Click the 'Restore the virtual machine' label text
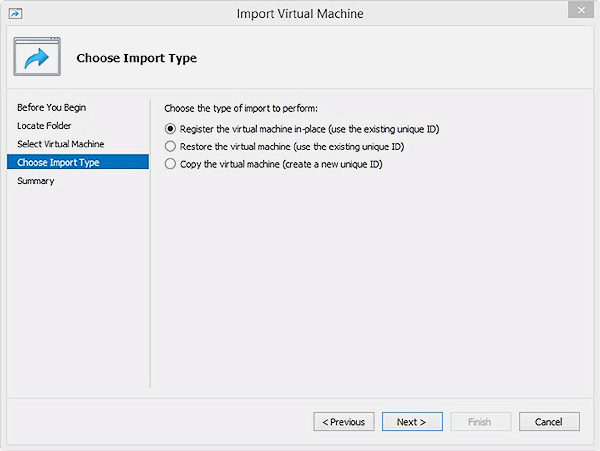 pyautogui.click(x=235, y=146)
